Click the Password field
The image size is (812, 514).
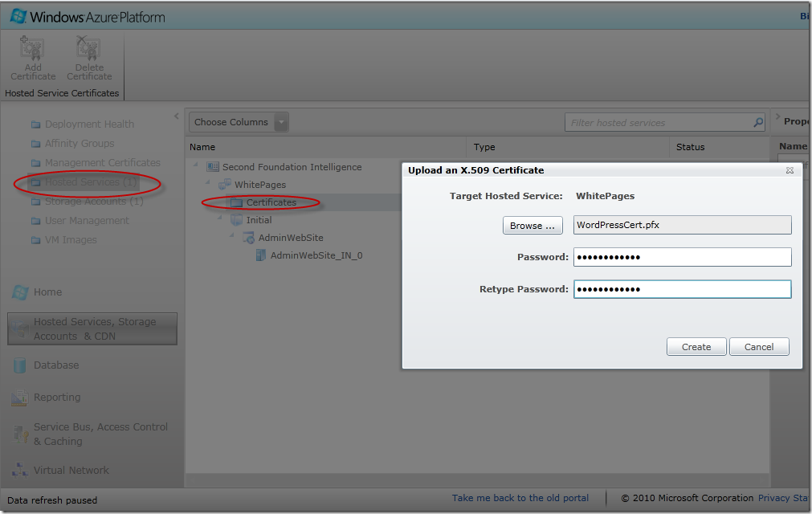tap(682, 257)
